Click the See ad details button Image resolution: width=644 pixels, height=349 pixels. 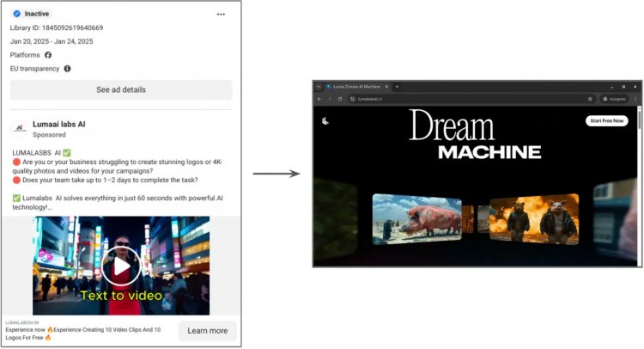pos(121,89)
